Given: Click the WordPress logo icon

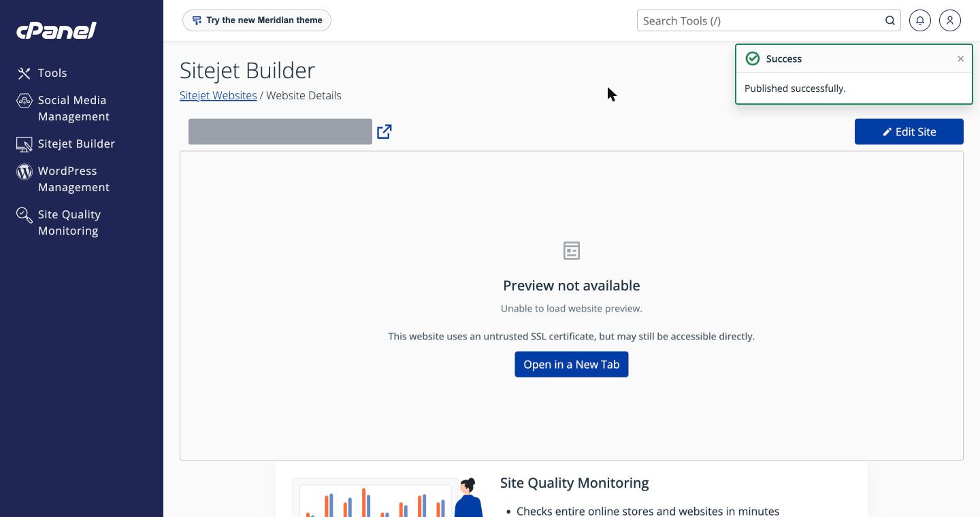Looking at the screenshot, I should tap(24, 171).
